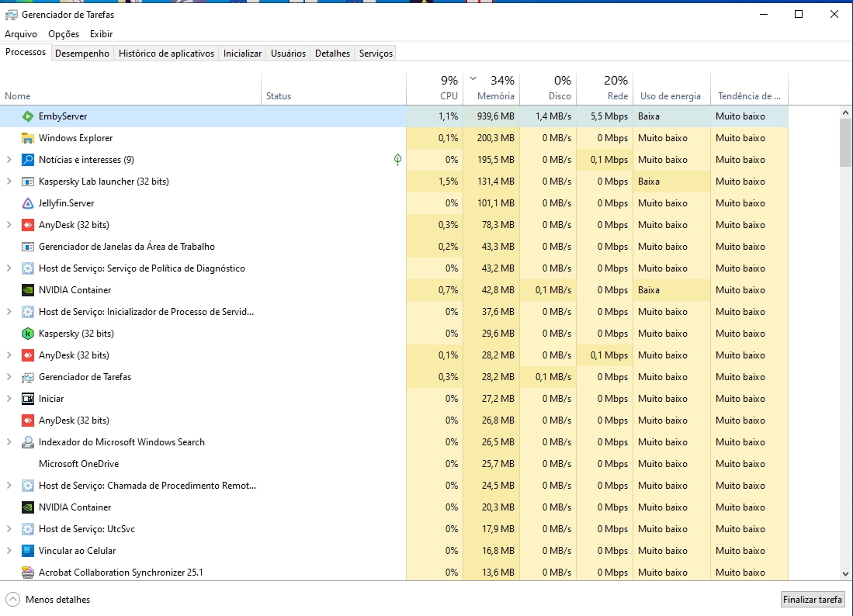Click the Gerenciador de Janelas process icon
853x616 pixels.
pyautogui.click(x=28, y=247)
